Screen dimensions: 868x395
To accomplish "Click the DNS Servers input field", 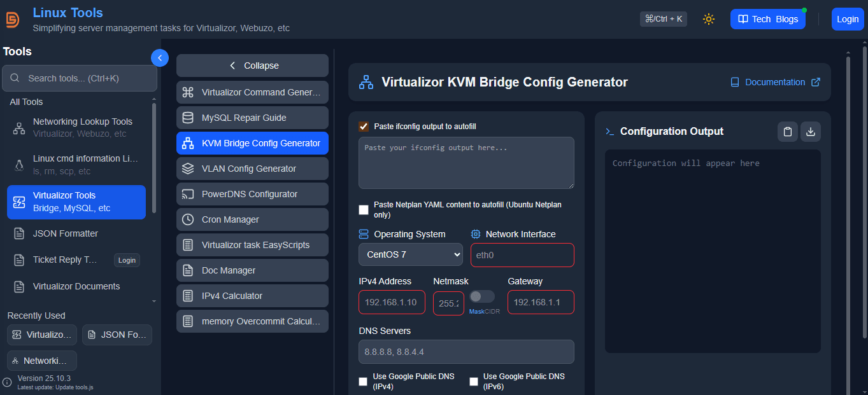I will pyautogui.click(x=466, y=352).
